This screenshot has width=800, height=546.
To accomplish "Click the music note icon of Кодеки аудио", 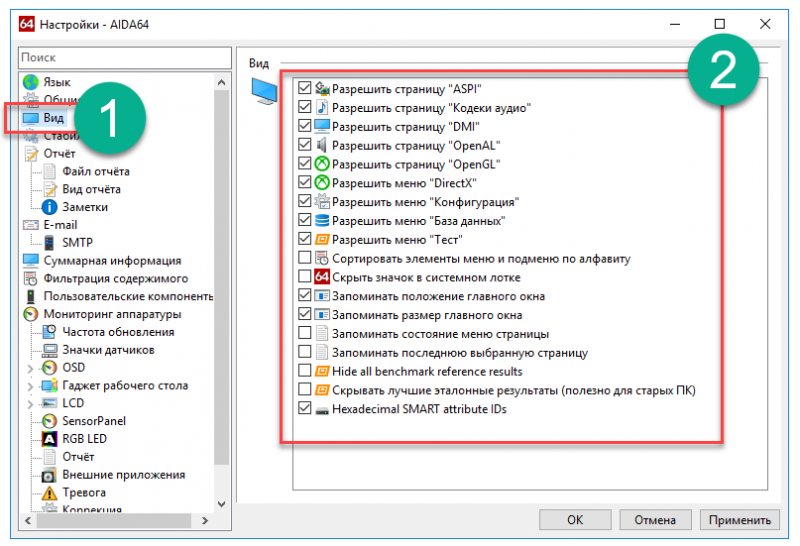I will pos(322,108).
